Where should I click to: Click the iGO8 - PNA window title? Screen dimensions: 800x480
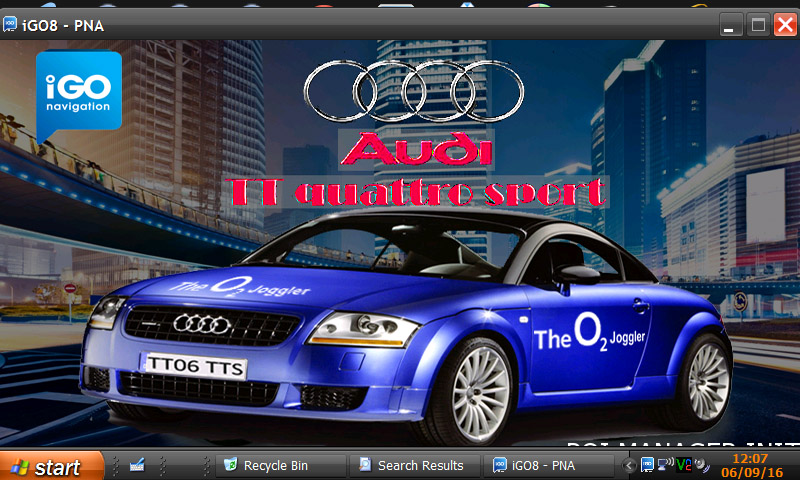63,25
